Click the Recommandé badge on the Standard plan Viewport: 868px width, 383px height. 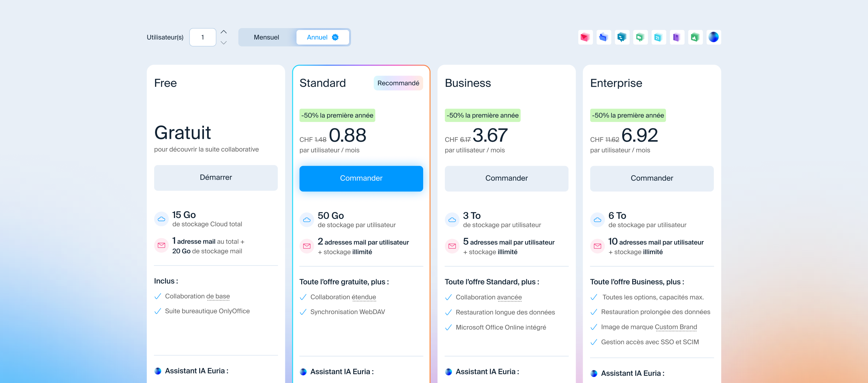click(398, 83)
